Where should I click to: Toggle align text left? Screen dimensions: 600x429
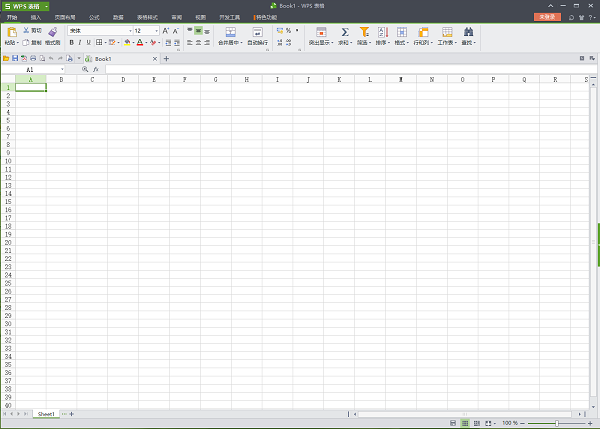click(190, 42)
